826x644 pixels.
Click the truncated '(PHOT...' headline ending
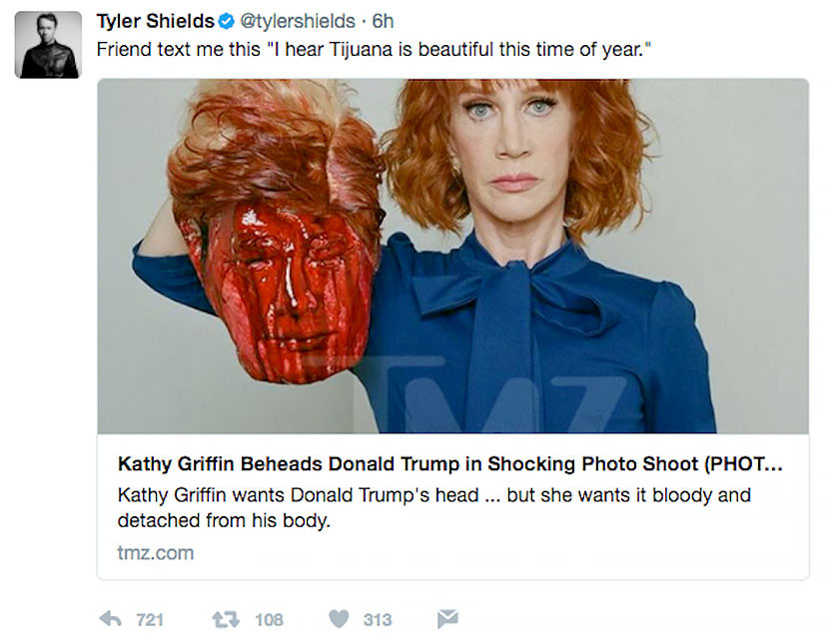743,464
